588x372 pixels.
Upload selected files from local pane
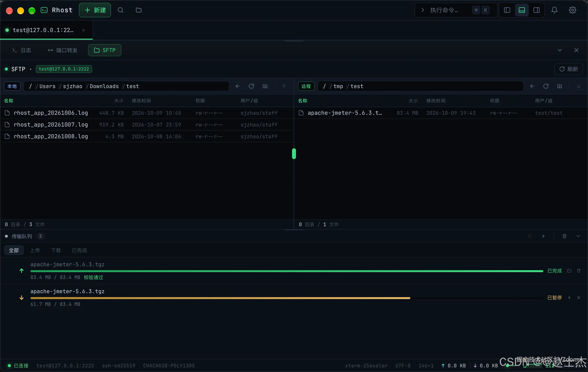pos(284,86)
